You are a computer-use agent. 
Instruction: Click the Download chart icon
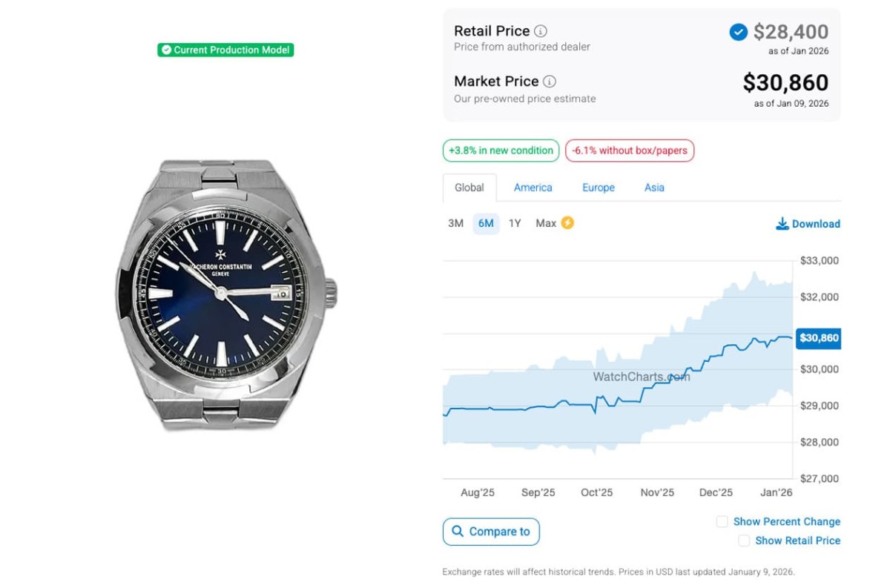pos(782,224)
